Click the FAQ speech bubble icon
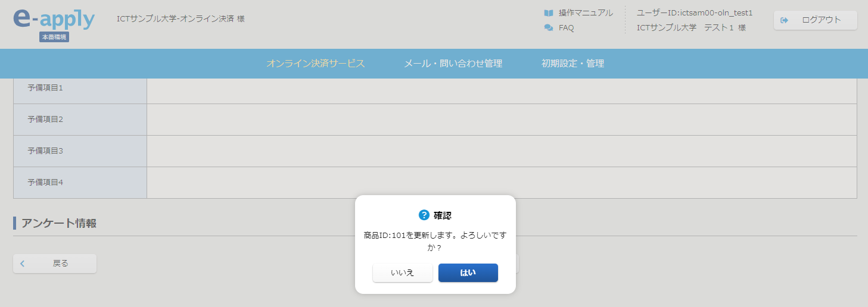This screenshot has height=307, width=868. tap(549, 28)
